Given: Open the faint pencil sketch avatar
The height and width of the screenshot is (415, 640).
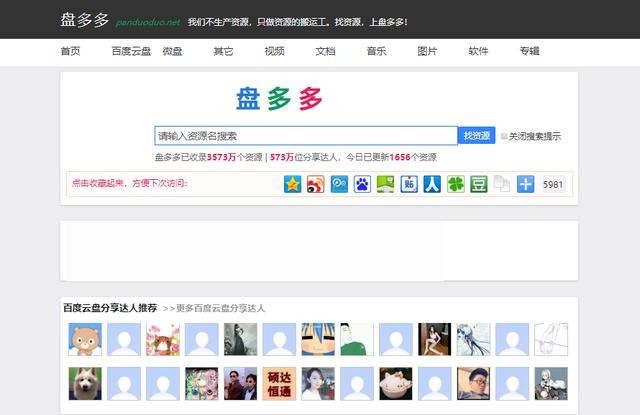Looking at the screenshot, I should click(x=551, y=339).
